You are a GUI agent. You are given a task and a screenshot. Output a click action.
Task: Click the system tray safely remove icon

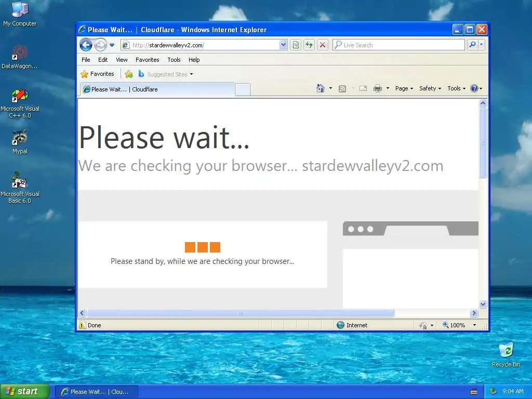point(494,392)
